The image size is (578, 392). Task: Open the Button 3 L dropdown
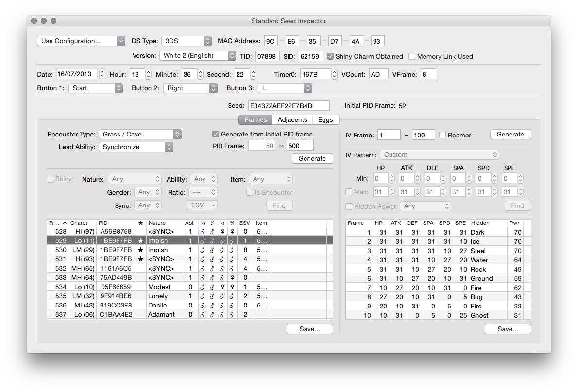click(x=285, y=88)
